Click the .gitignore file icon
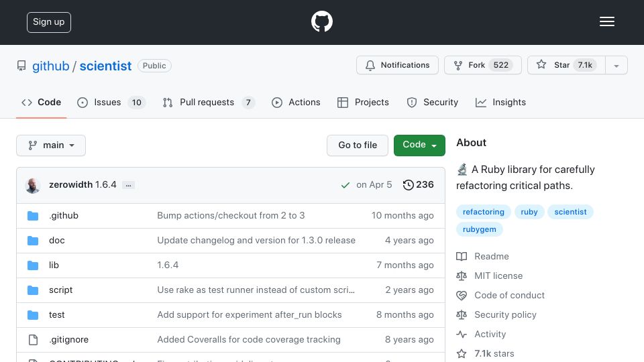This screenshot has width=644, height=362. [x=33, y=340]
